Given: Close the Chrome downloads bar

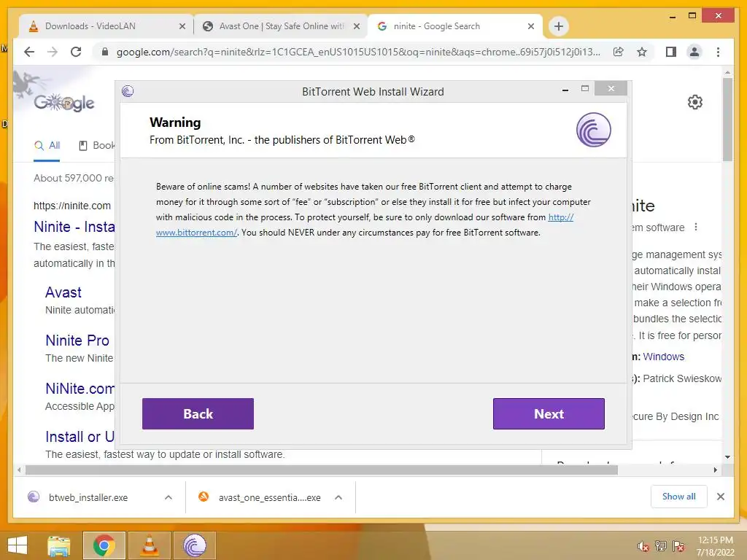Looking at the screenshot, I should [721, 497].
